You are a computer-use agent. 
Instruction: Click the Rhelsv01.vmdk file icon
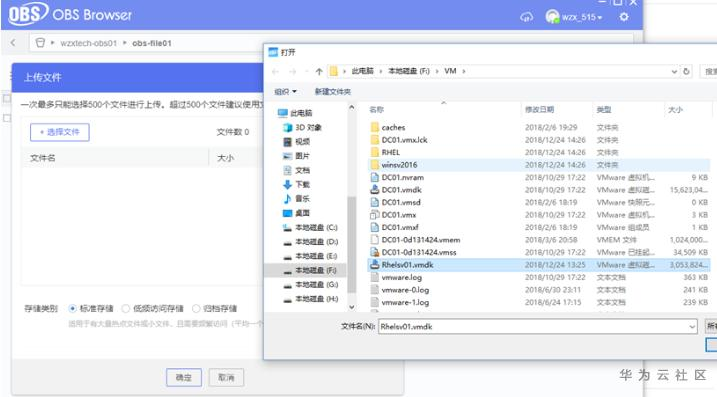pos(375,264)
